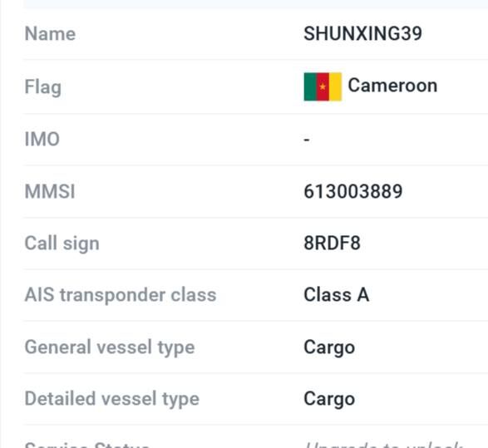
Task: Click the IMO dash value
Action: pos(307,140)
